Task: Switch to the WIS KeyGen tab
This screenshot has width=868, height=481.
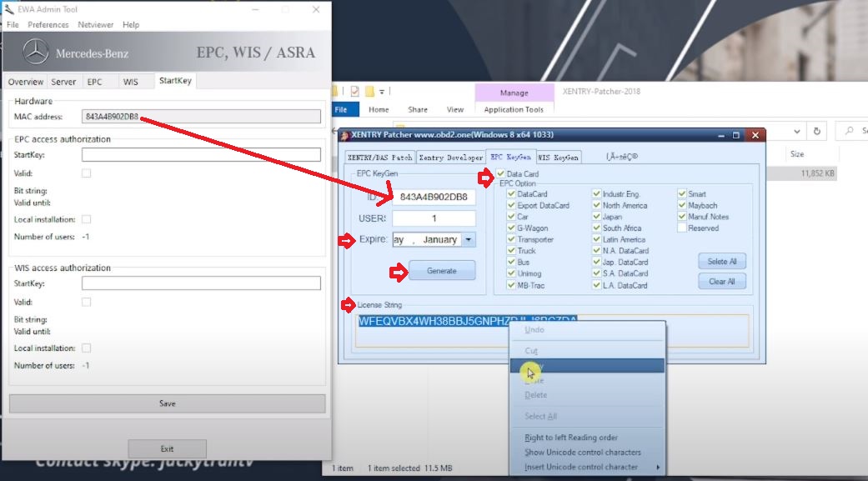Action: pos(558,158)
